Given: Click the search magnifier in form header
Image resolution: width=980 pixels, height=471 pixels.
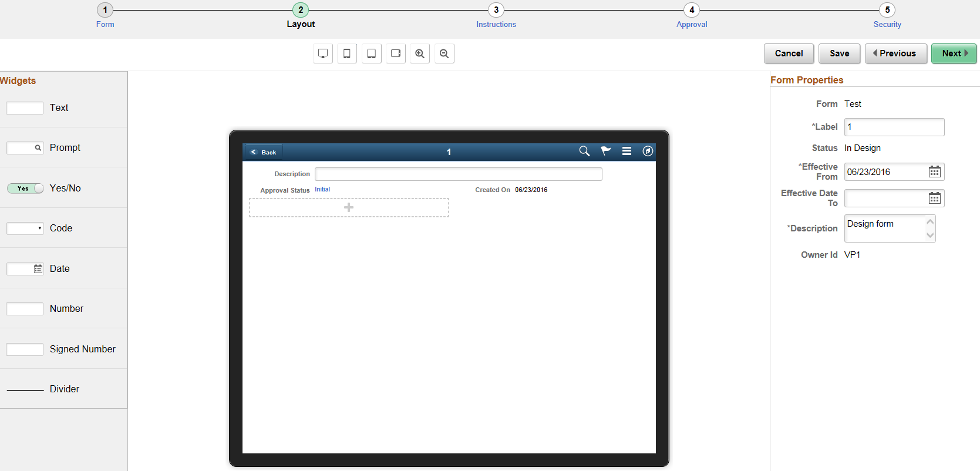Looking at the screenshot, I should coord(584,151).
